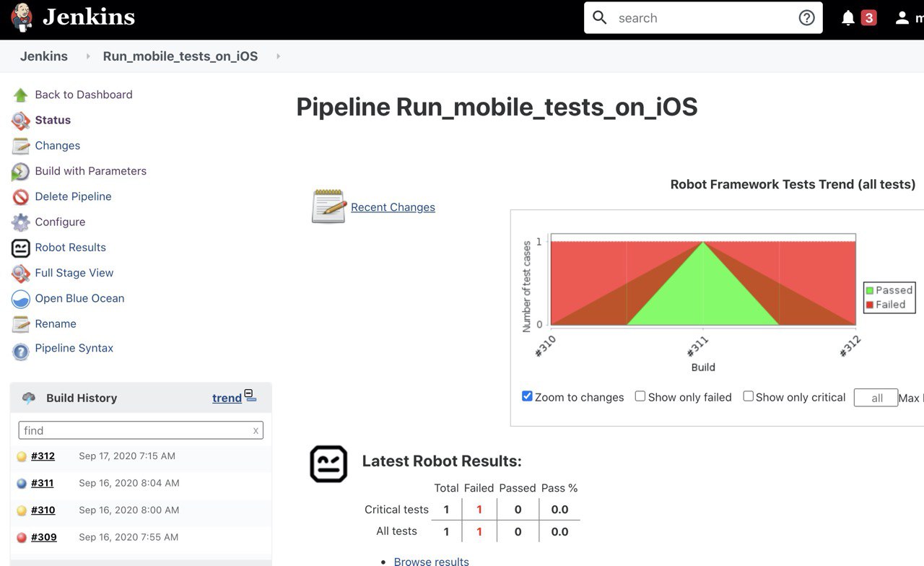Click the Build with Parameters clock icon

point(21,172)
